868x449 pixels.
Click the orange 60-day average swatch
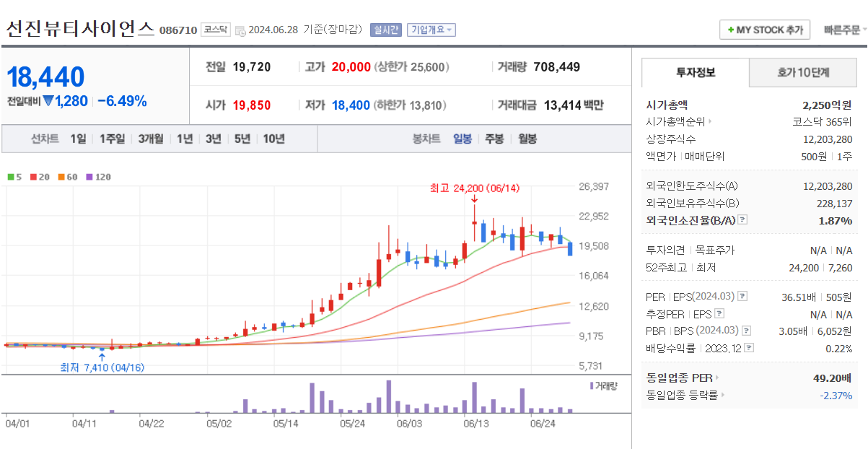tap(62, 177)
